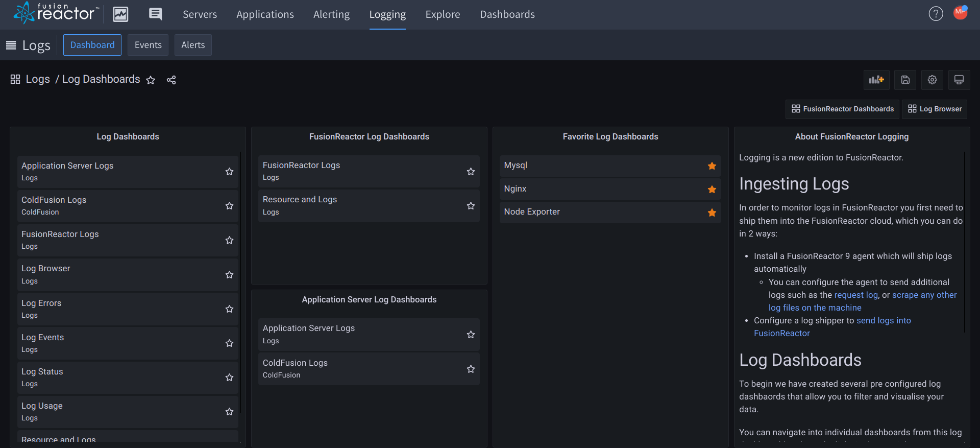
Task: Star the Log Browser dashboard
Action: coord(229,275)
